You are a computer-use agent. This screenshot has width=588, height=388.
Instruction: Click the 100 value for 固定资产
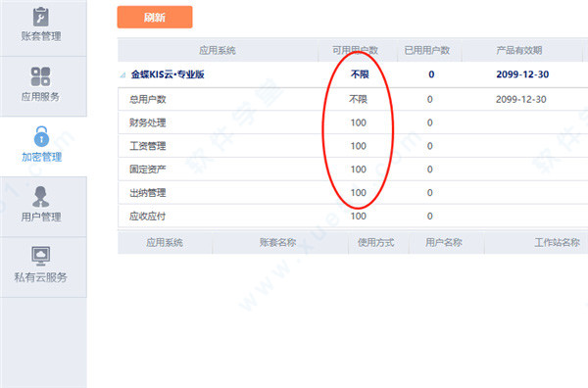pos(358,170)
